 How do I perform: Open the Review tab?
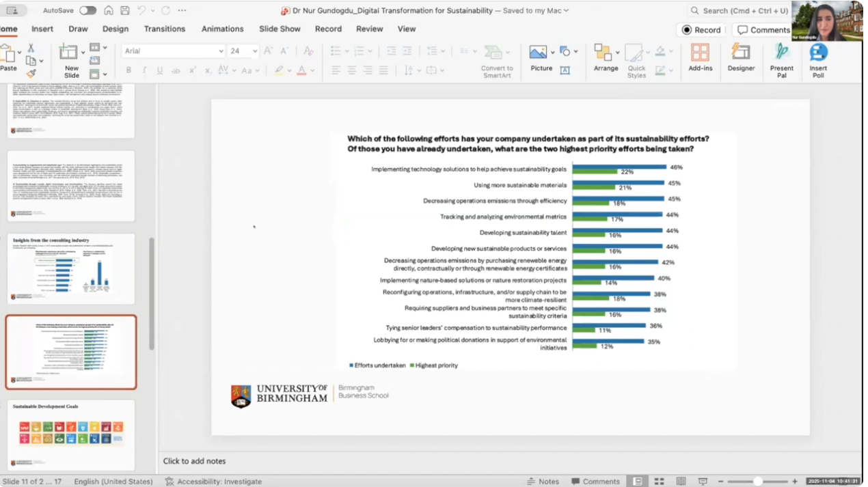click(x=369, y=29)
